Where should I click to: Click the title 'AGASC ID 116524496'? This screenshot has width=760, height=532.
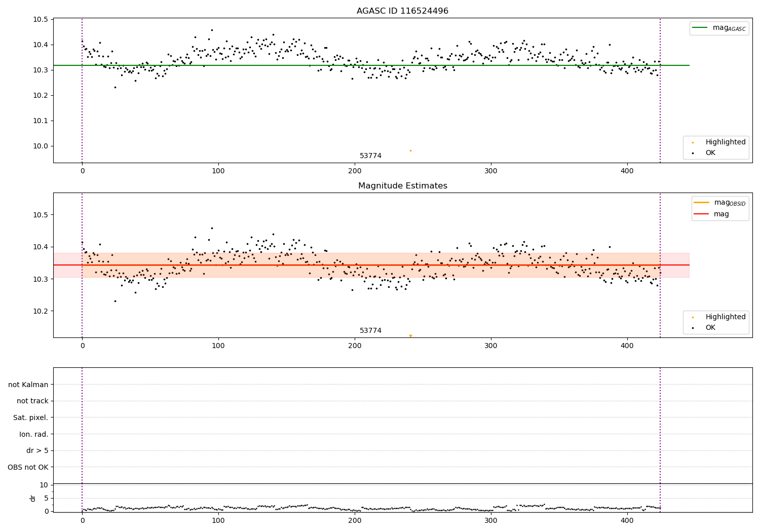402,11
